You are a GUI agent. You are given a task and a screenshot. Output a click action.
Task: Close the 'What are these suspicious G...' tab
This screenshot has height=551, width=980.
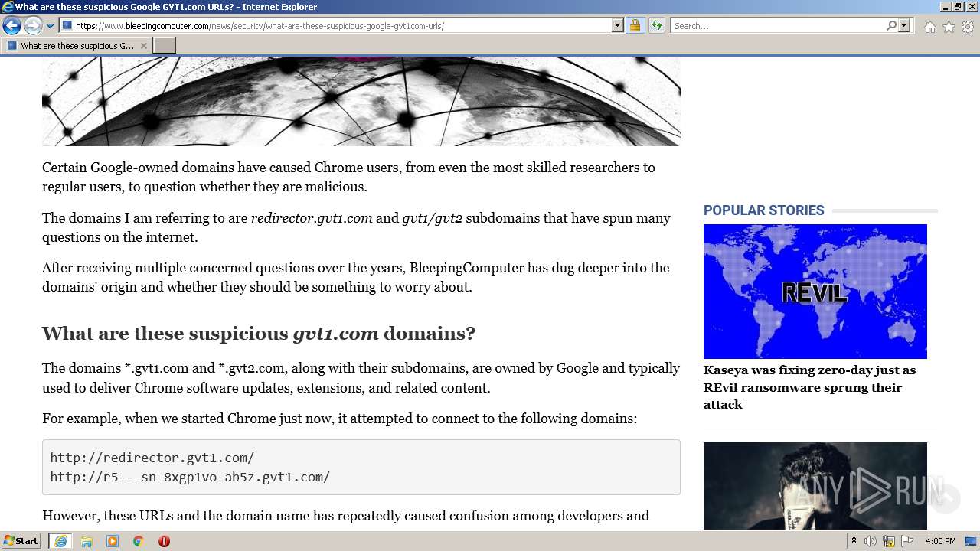tap(143, 46)
